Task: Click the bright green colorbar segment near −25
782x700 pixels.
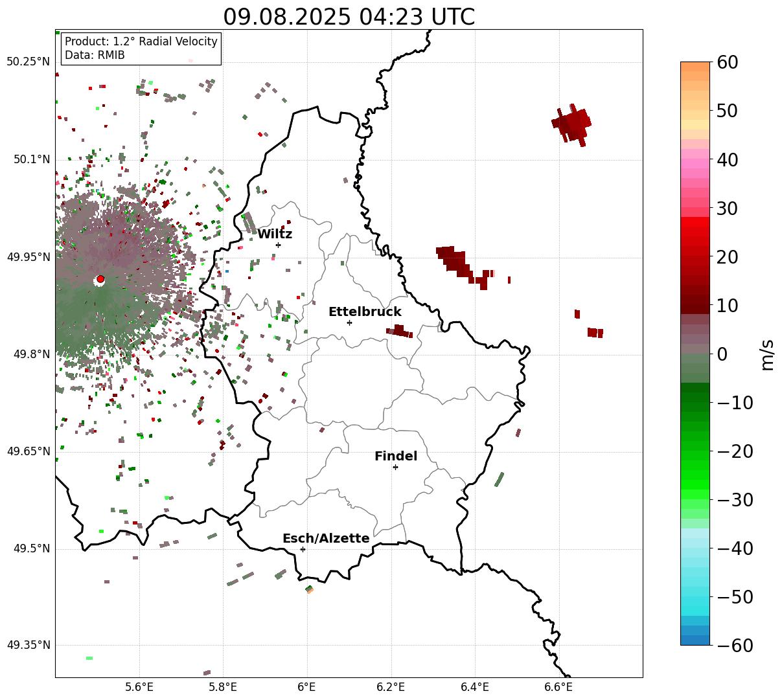Action: pyautogui.click(x=695, y=476)
